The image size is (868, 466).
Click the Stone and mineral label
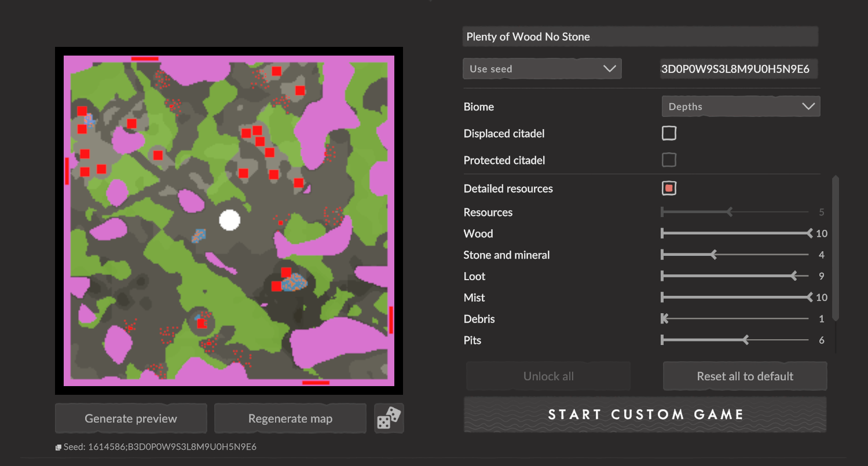point(507,255)
